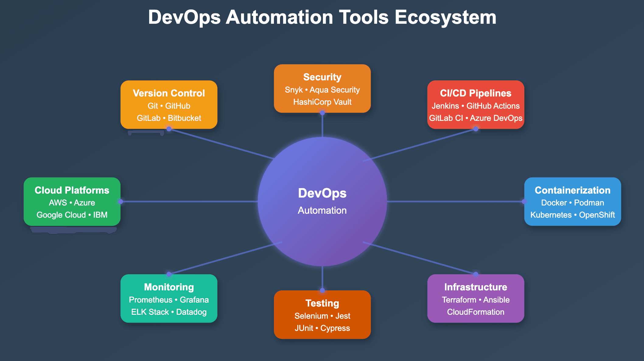This screenshot has height=361, width=644.
Task: Click the central DevOps Automation circle
Action: (322, 201)
